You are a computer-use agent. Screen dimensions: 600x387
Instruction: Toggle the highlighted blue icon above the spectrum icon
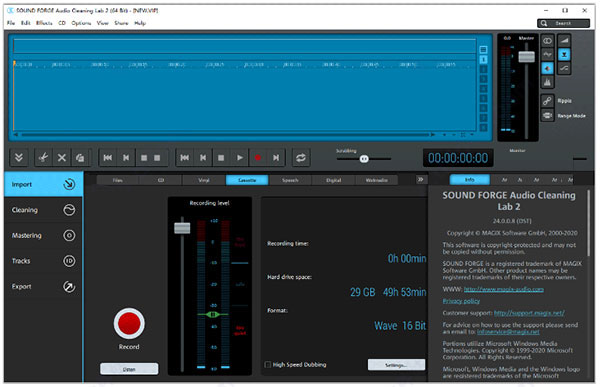pyautogui.click(x=547, y=68)
